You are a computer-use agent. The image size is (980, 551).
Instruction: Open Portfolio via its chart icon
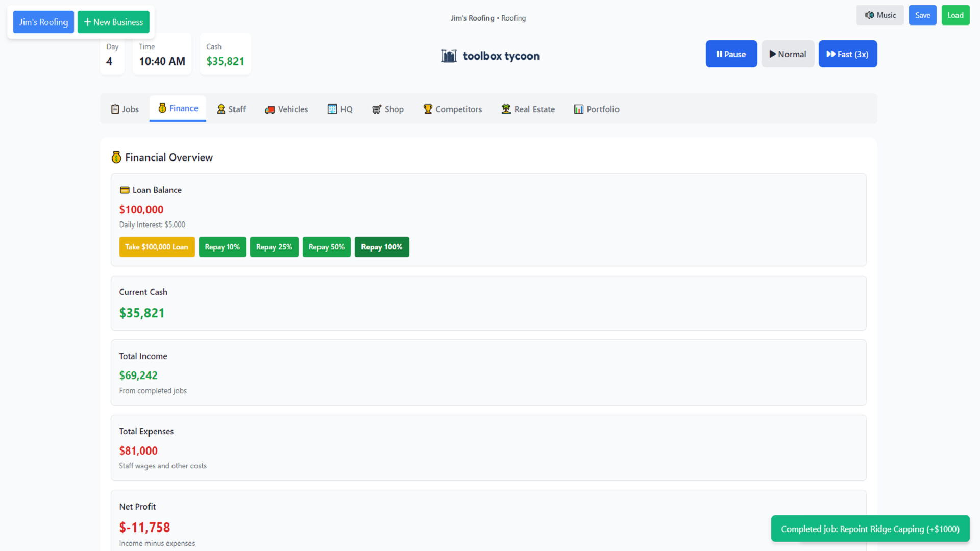(x=579, y=109)
